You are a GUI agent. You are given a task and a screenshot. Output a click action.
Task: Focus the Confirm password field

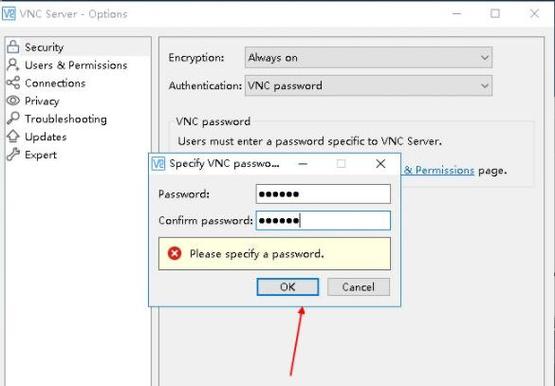(323, 220)
